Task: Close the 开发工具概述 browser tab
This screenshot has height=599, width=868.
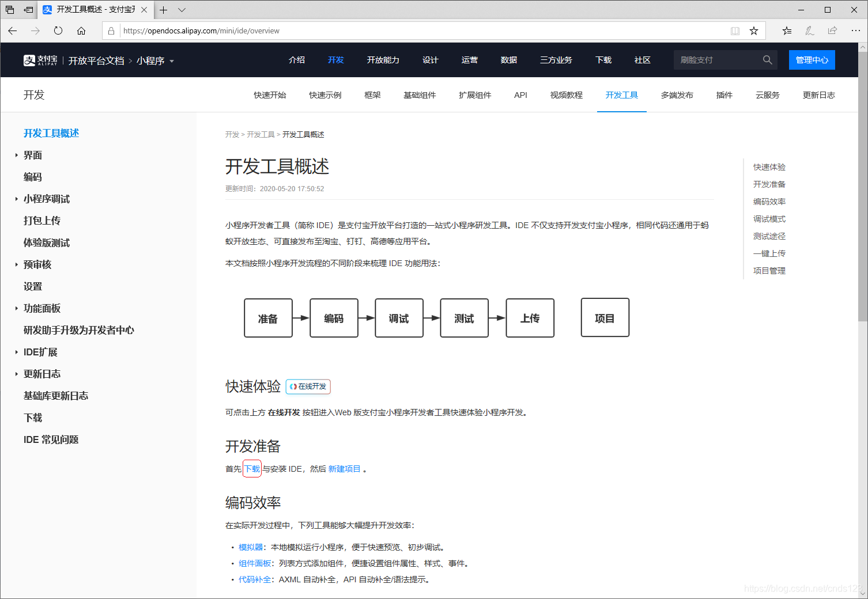Action: coord(144,10)
